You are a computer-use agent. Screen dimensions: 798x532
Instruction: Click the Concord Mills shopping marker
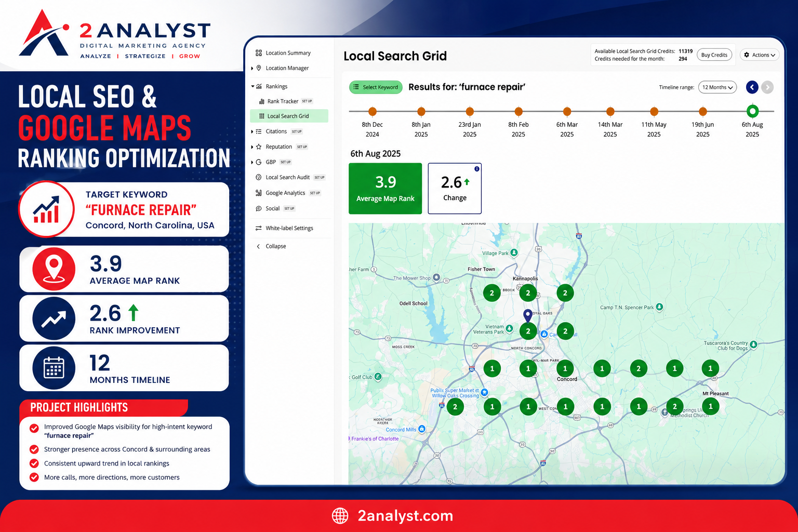(422, 429)
